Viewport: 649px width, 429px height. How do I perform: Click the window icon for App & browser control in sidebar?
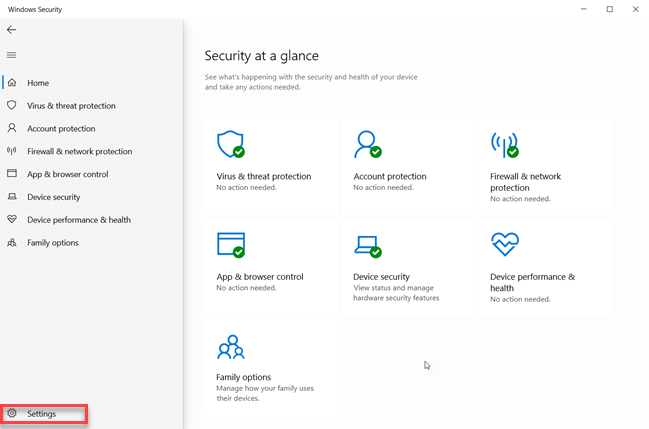coord(12,174)
